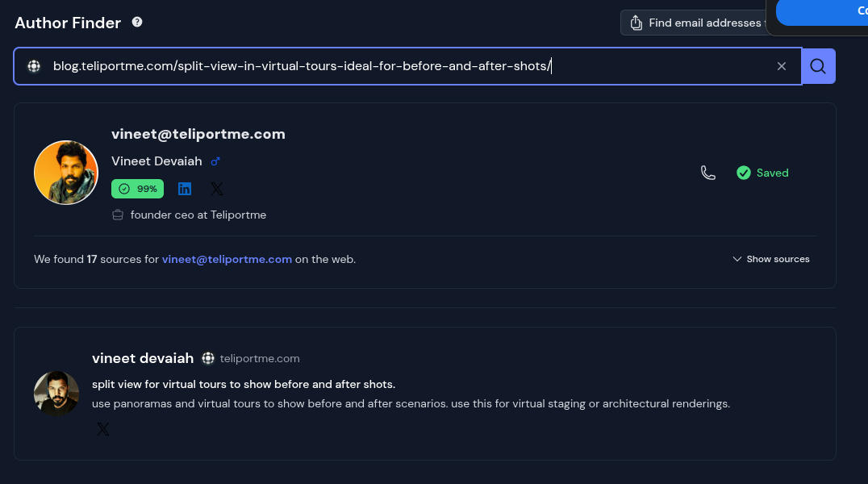This screenshot has width=868, height=484.
Task: Click the vineet devaiah article author name
Action: coord(143,358)
